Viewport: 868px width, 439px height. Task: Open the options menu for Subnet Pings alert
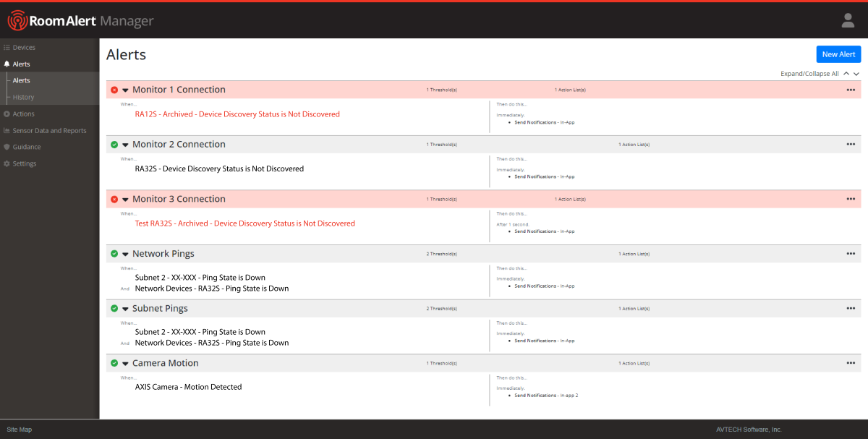coord(851,307)
